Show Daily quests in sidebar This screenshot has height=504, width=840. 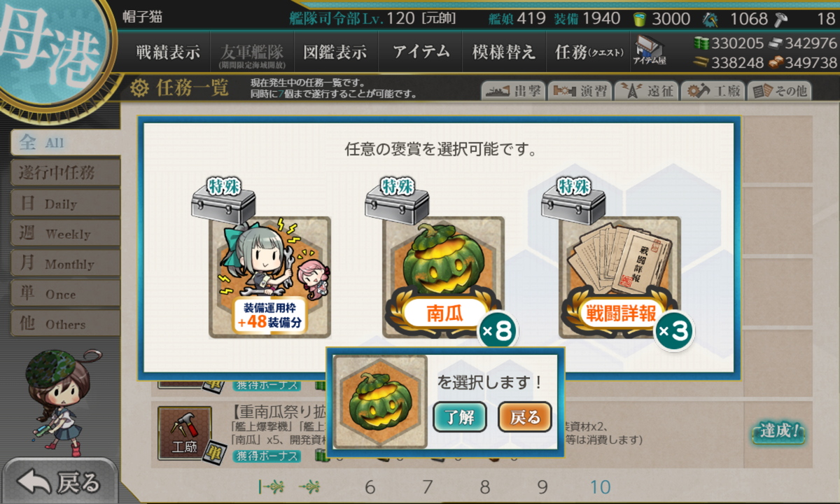click(x=65, y=204)
